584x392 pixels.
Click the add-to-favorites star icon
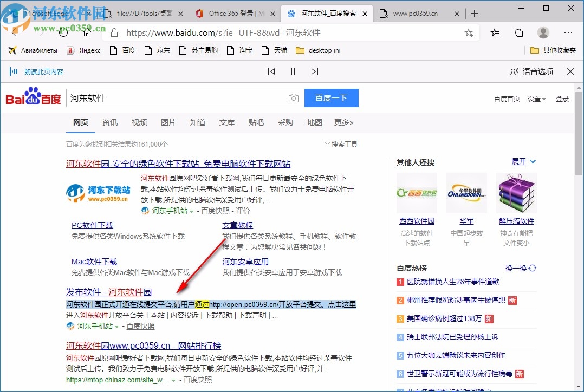tap(468, 33)
